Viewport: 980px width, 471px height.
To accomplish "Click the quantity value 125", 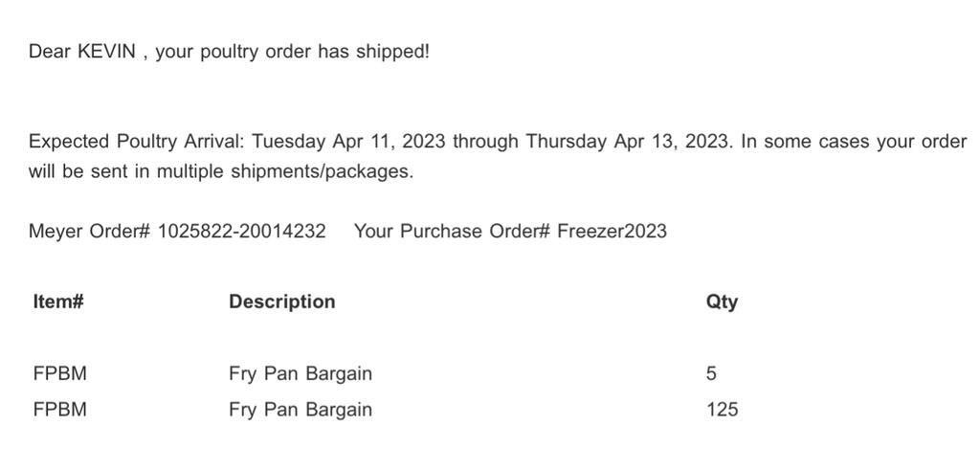I will coord(722,410).
